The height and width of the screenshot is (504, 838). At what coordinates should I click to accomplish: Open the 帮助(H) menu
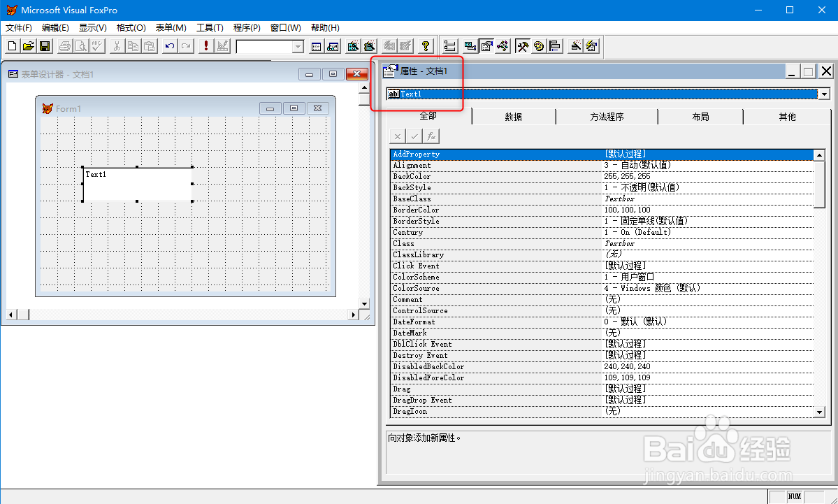coord(325,28)
